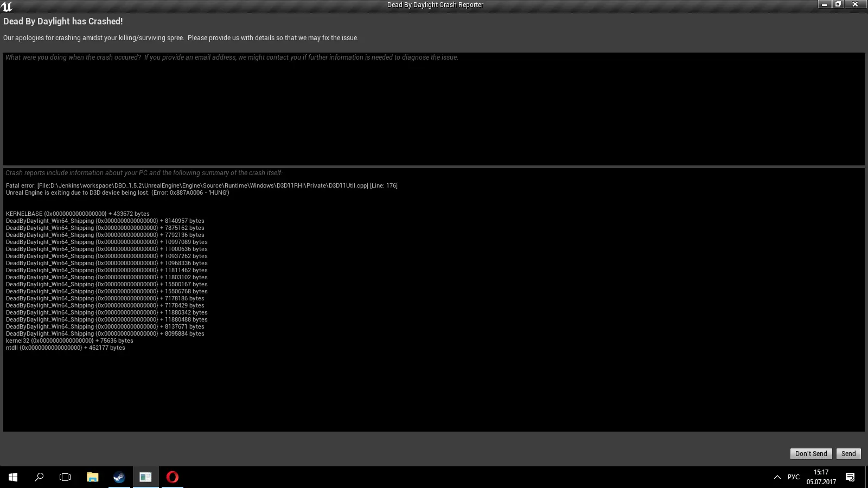Click the stack line '+ 11000636 bytes'
The height and width of the screenshot is (488, 868).
tap(107, 249)
